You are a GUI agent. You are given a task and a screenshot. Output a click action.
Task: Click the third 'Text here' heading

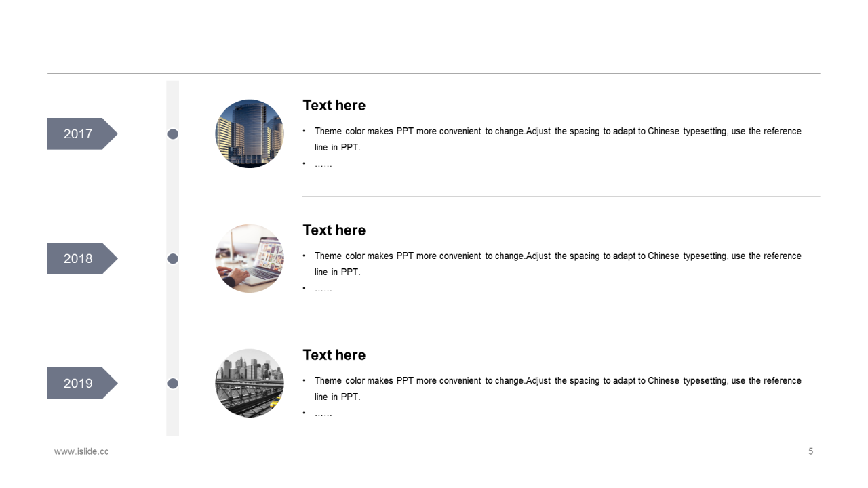pyautogui.click(x=334, y=354)
